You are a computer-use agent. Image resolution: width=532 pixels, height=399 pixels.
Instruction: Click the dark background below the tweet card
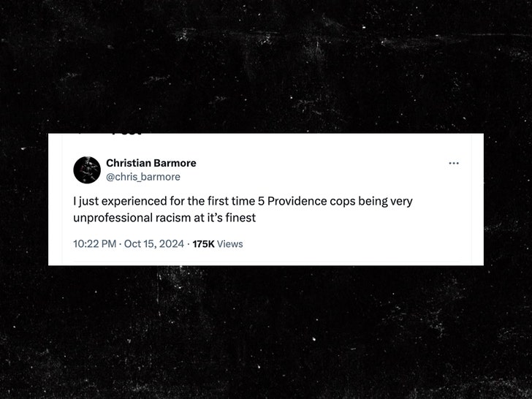click(266, 329)
